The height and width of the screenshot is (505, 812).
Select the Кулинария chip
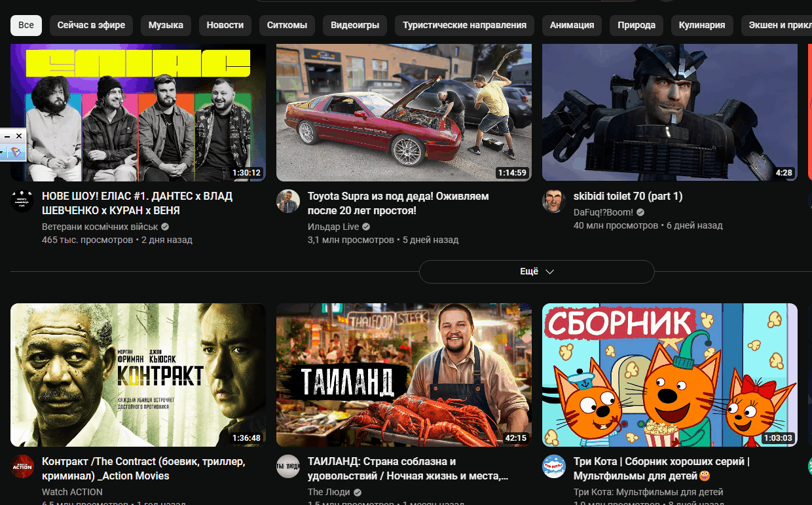(x=702, y=26)
